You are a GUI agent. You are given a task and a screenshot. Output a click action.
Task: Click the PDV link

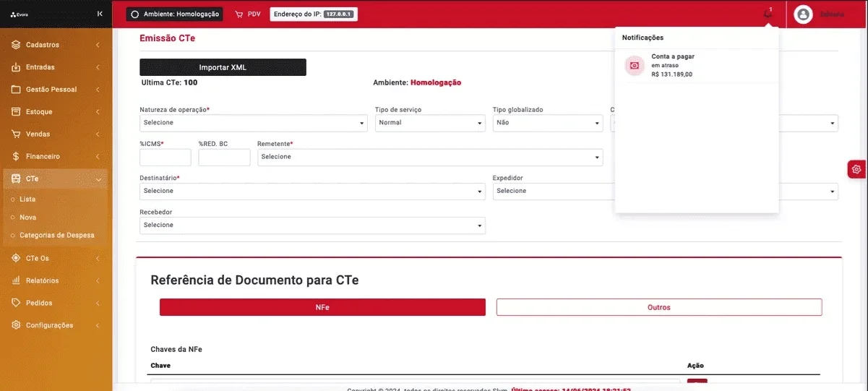point(248,14)
